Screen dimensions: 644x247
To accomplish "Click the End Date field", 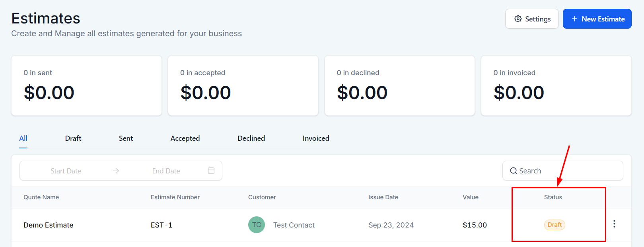I will pyautogui.click(x=166, y=171).
